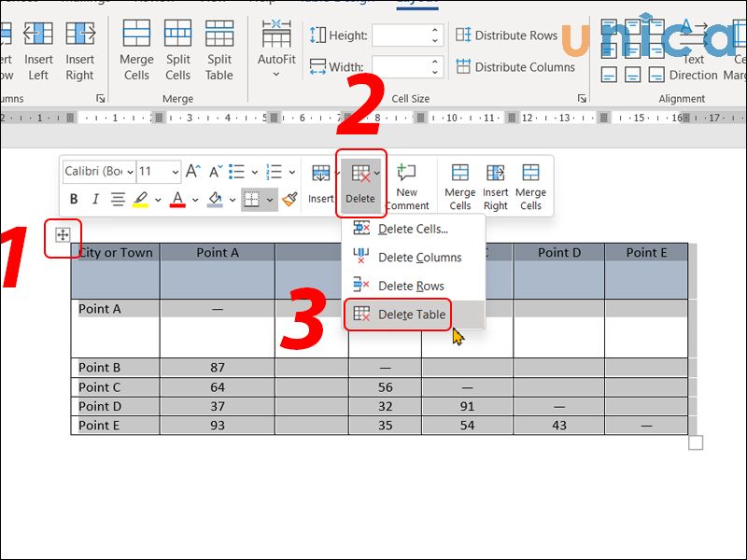Click the cell containing 91

(x=468, y=406)
